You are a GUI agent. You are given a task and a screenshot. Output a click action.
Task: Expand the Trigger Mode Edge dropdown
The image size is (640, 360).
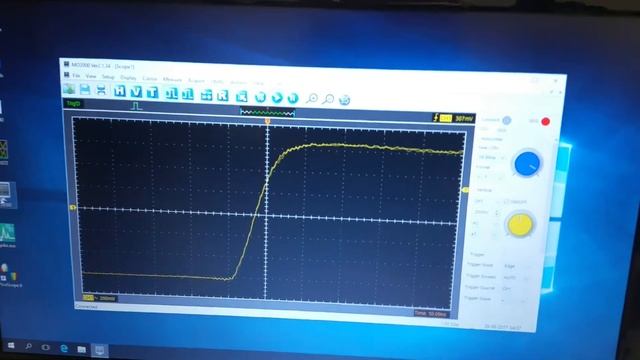tap(516, 266)
